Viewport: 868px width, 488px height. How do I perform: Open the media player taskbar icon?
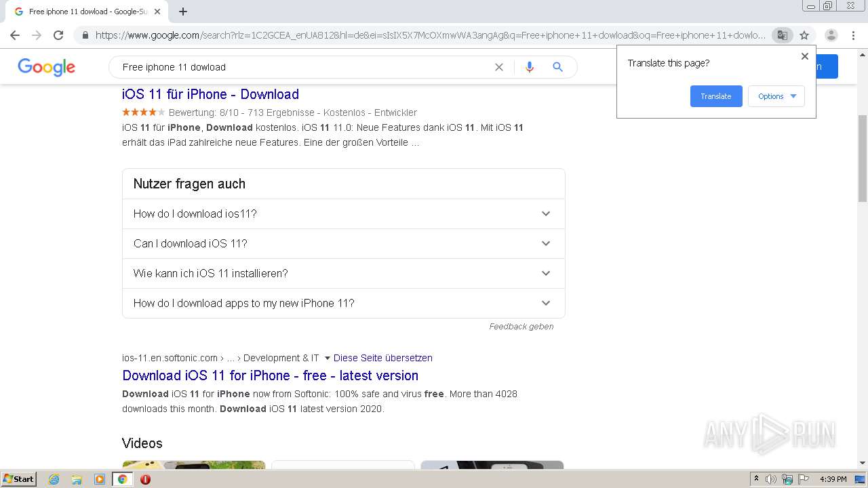100,479
